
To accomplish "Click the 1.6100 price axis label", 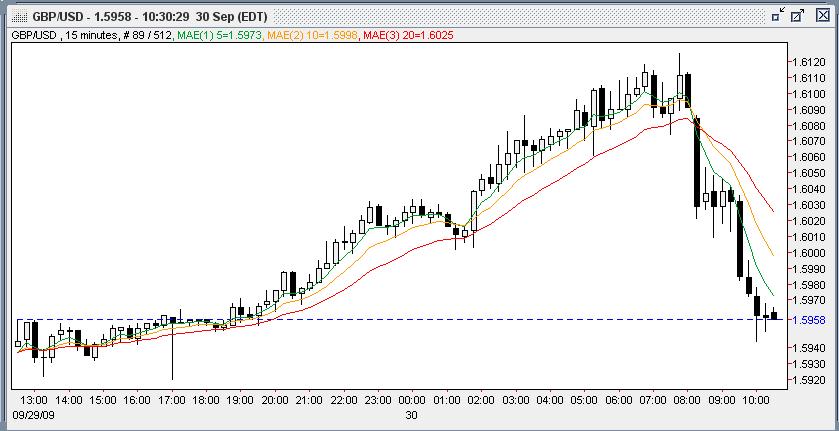I will [x=810, y=94].
